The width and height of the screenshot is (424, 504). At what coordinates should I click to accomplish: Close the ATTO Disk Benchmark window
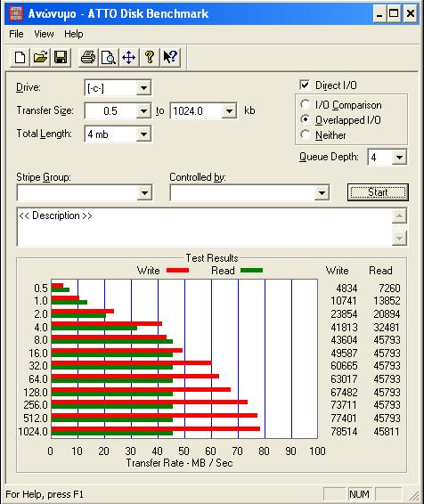coord(411,14)
